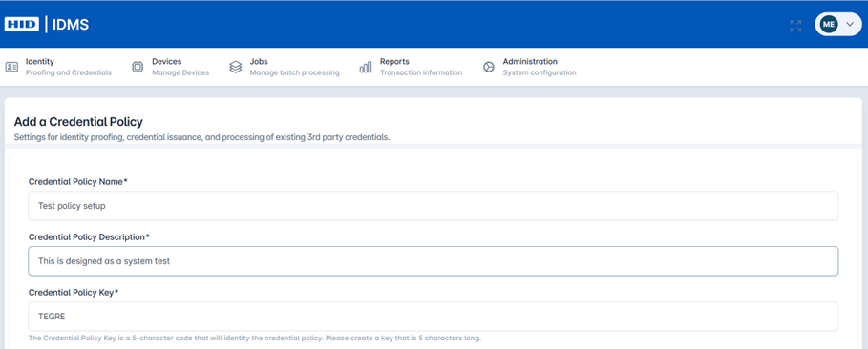Open the Devices menu
Image resolution: width=868 pixels, height=349 pixels.
coord(171,67)
